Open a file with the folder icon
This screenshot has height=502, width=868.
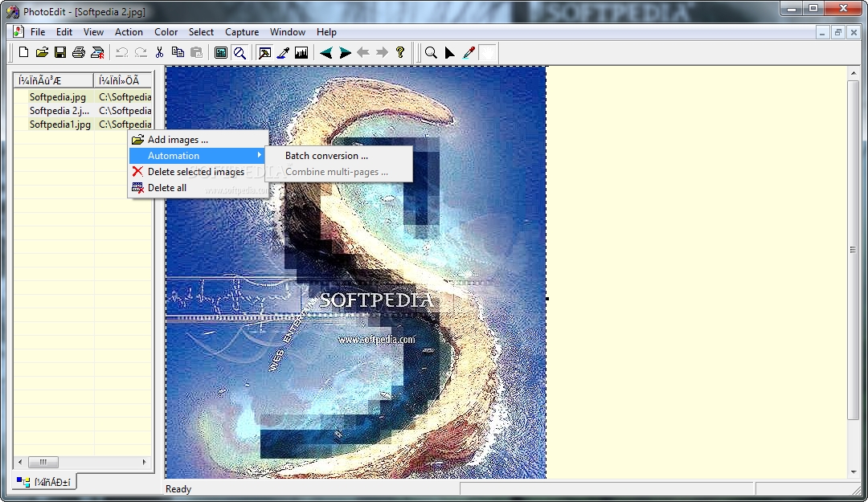pyautogui.click(x=42, y=52)
